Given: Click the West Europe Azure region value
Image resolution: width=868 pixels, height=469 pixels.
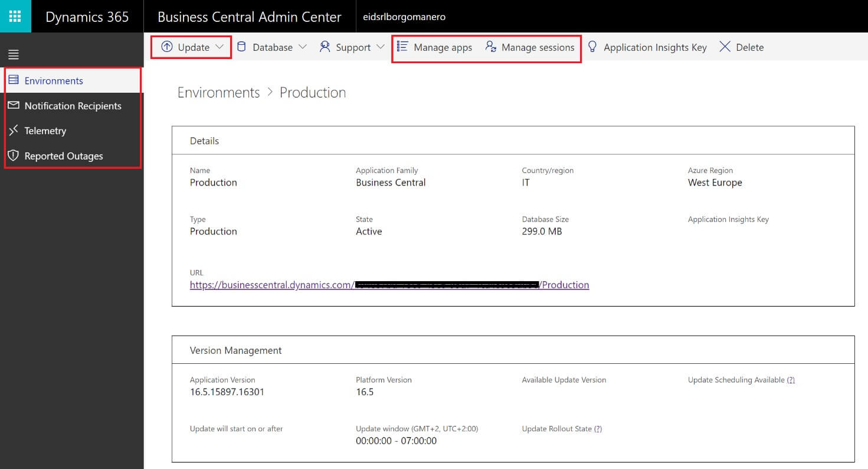Looking at the screenshot, I should tap(715, 183).
